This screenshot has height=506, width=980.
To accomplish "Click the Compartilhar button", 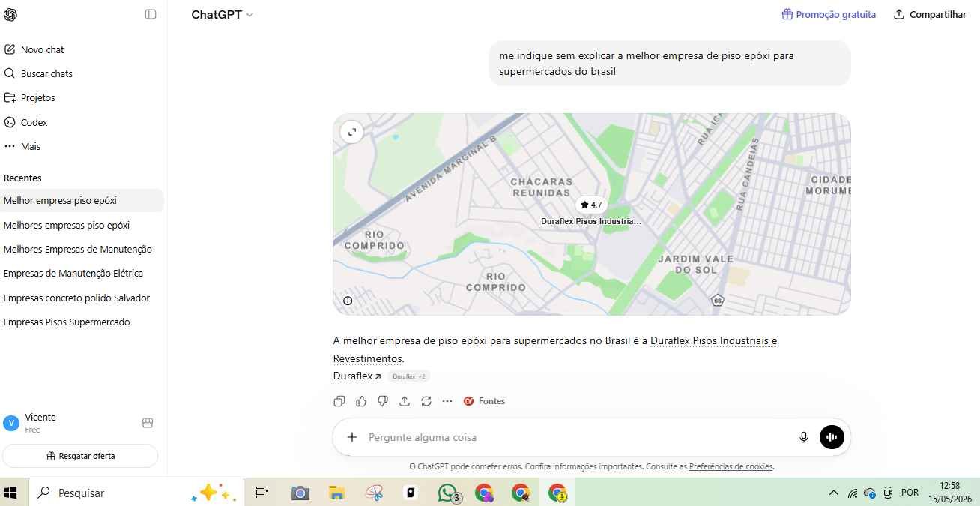I will pos(930,14).
